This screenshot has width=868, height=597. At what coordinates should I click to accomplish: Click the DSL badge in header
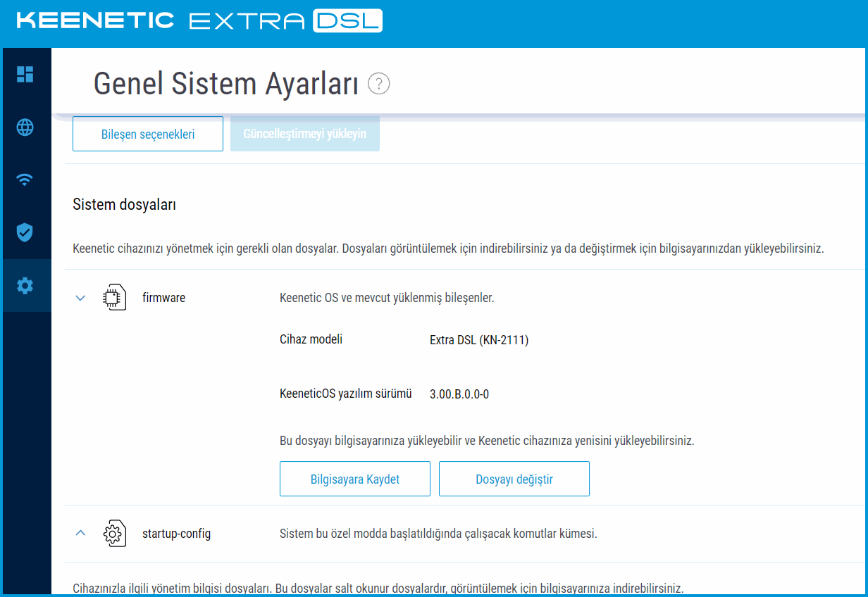(x=347, y=20)
